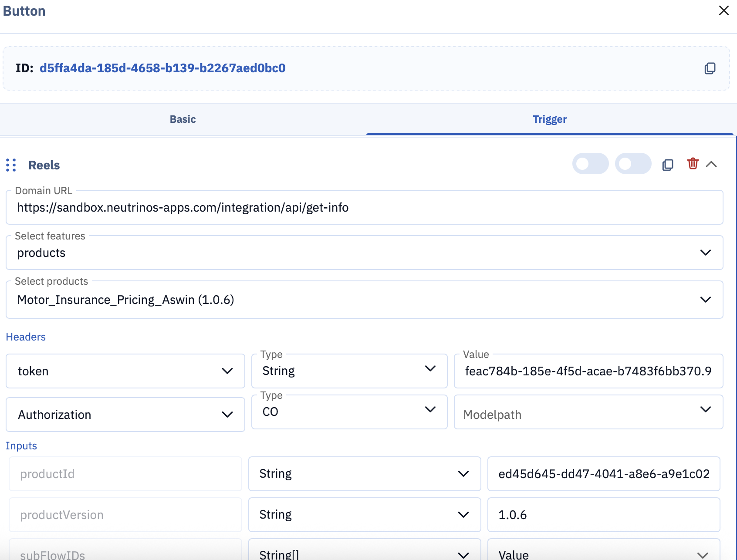Close the Button panel
Viewport: 737px width, 560px height.
(723, 10)
